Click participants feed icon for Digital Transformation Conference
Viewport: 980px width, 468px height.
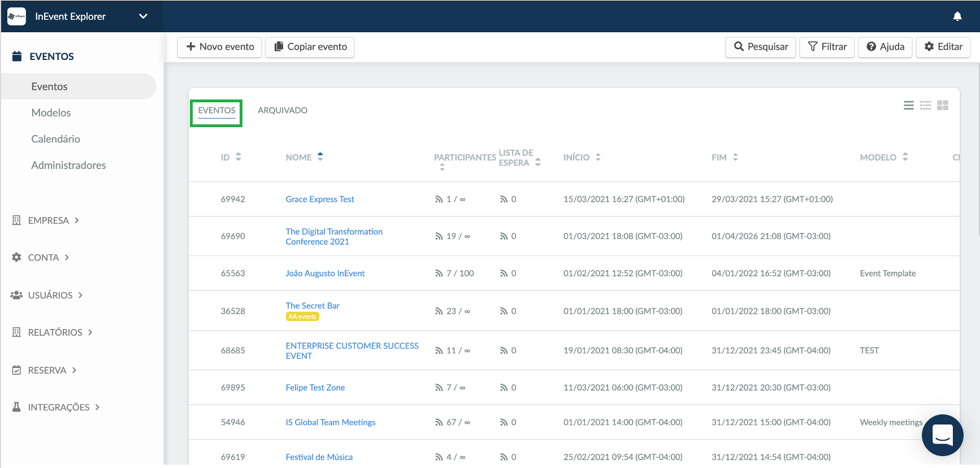pos(439,237)
